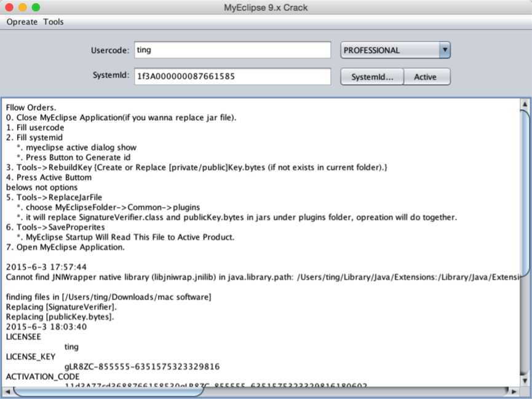The image size is (532, 399).
Task: Click the horizontal scrollbar left arrow
Action: tap(7, 392)
